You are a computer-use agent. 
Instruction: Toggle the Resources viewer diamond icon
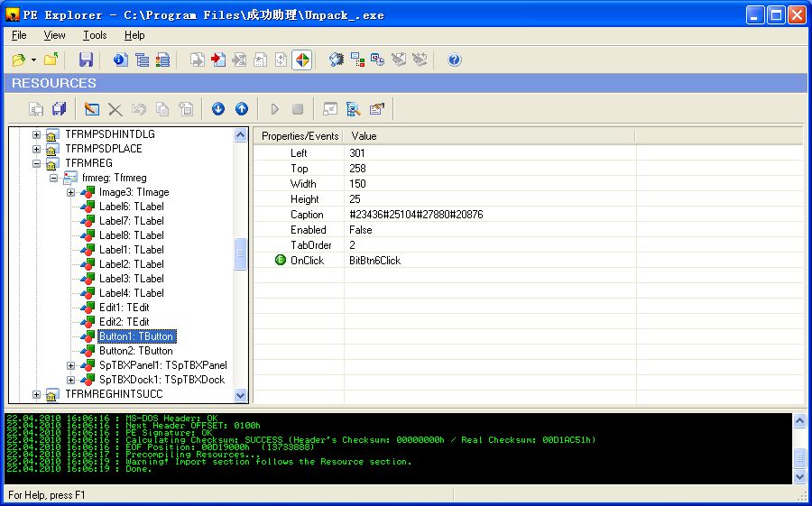302,60
